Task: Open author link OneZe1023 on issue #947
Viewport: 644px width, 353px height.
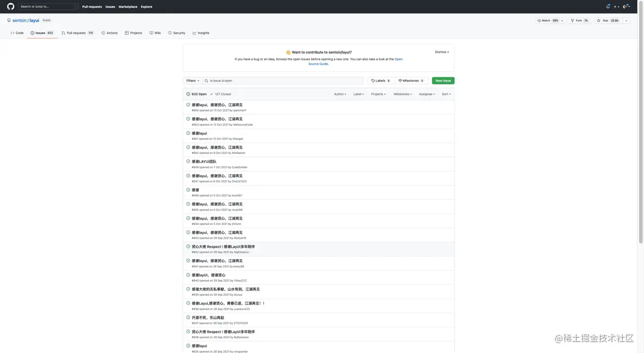Action: 239,181
